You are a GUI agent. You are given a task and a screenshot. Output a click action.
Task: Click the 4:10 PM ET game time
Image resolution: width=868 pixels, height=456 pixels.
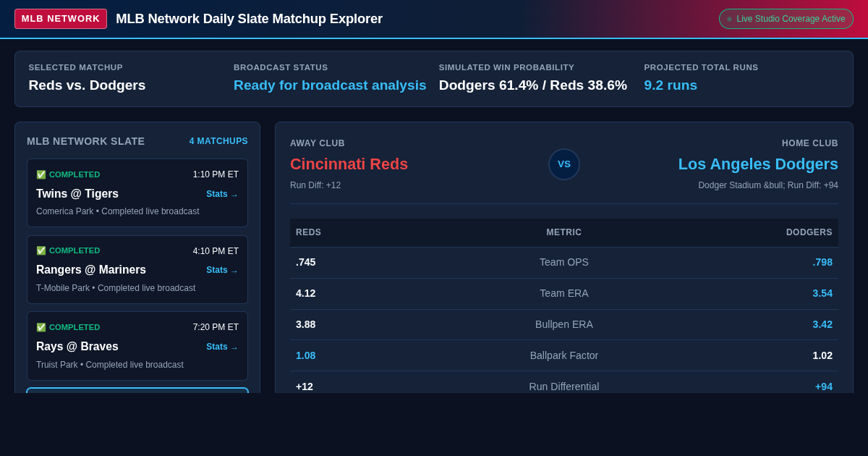click(x=216, y=251)
